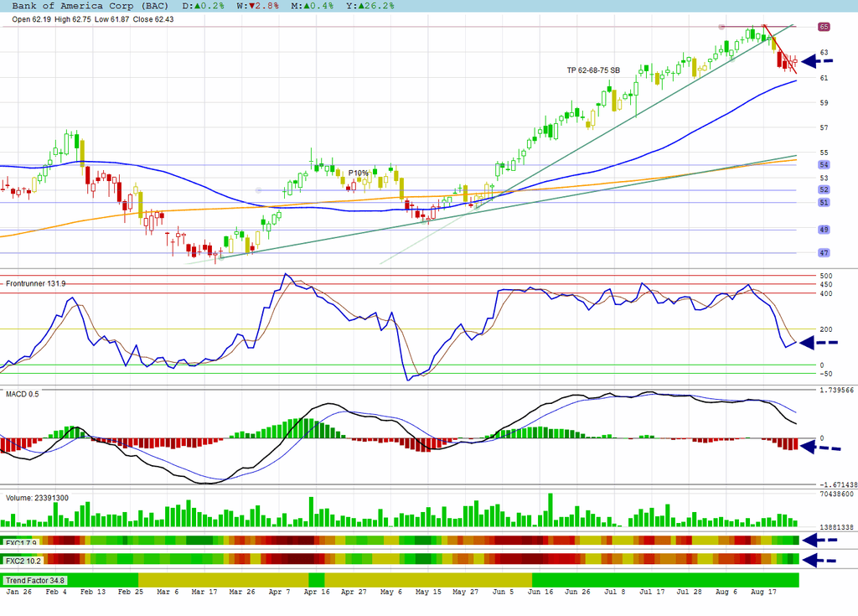Click the short green Trend Factor segment above Apr 16

[x=316, y=580]
